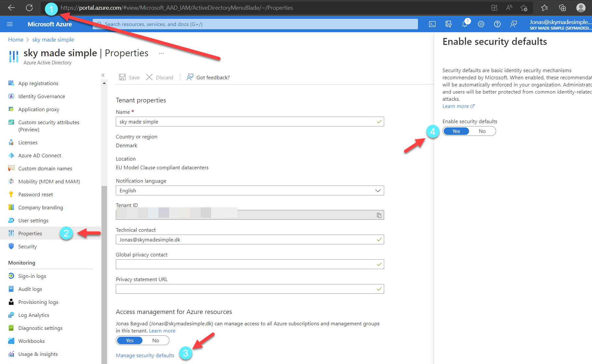The image size is (592, 364).
Task: Click Learn more link under Access management
Action: 162,331
